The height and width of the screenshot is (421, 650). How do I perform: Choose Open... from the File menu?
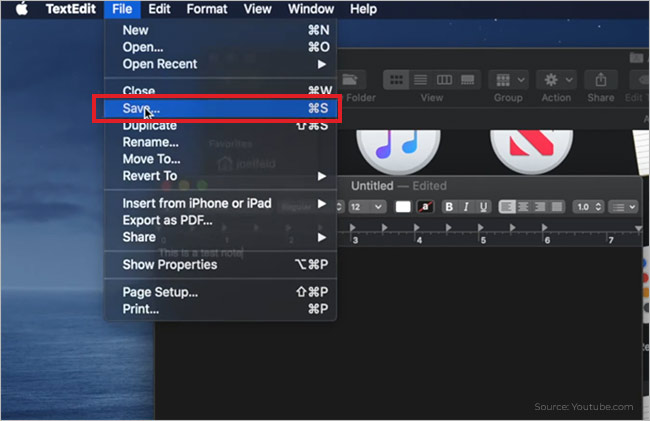click(221, 47)
